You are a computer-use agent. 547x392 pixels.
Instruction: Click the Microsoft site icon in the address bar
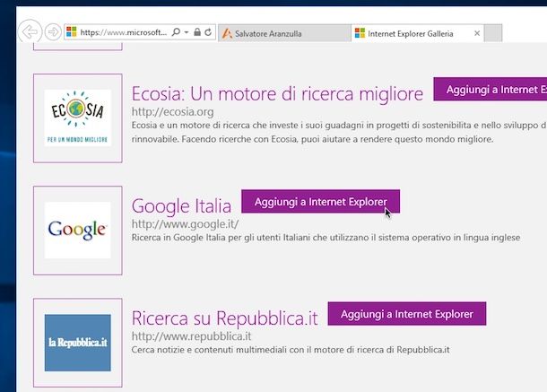click(72, 31)
